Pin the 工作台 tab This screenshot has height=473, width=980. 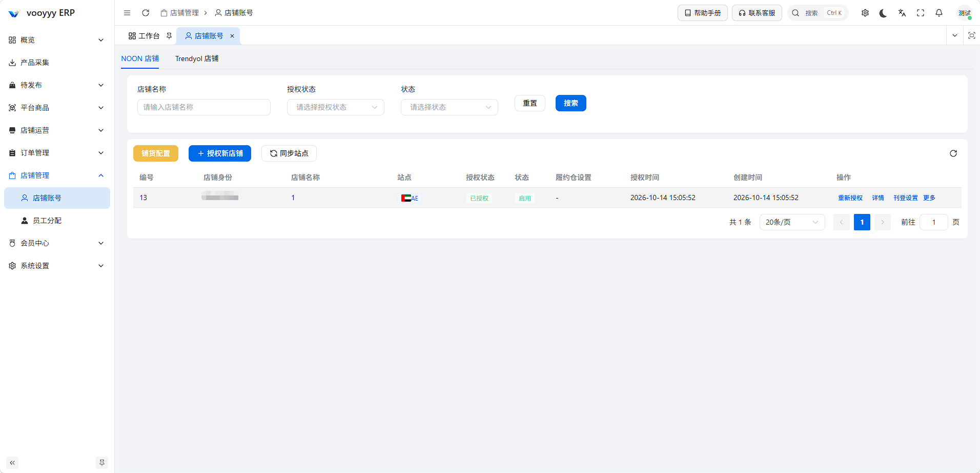click(169, 36)
